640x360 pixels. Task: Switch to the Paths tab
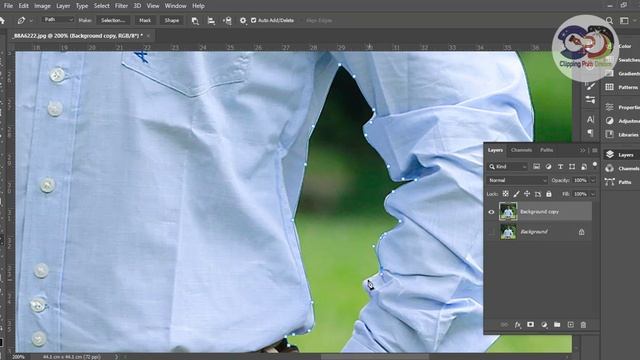point(547,150)
